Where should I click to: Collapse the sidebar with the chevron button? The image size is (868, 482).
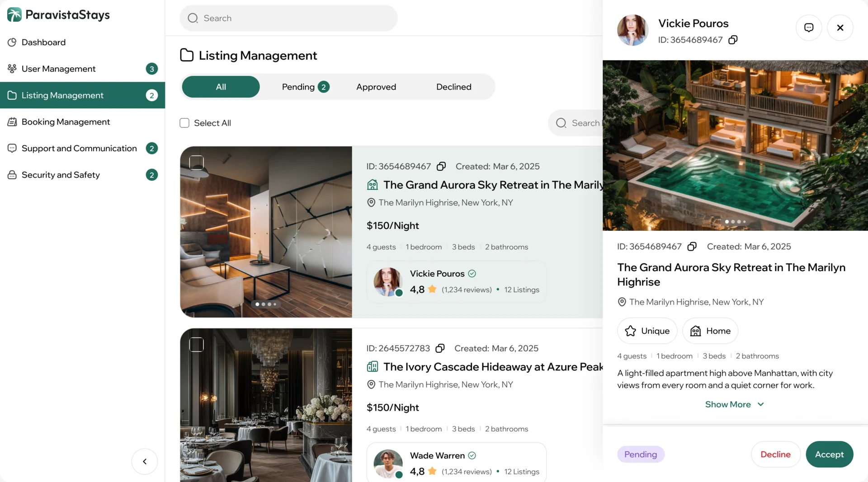click(x=145, y=461)
